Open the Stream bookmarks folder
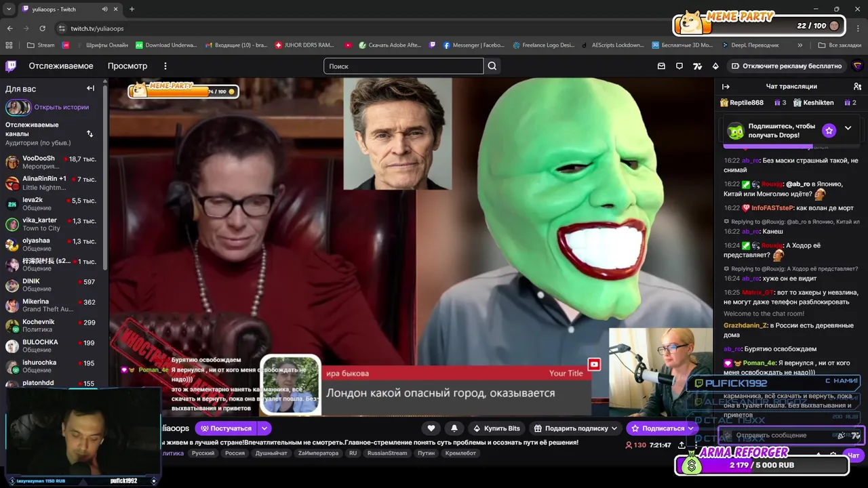This screenshot has width=868, height=488. click(x=41, y=45)
